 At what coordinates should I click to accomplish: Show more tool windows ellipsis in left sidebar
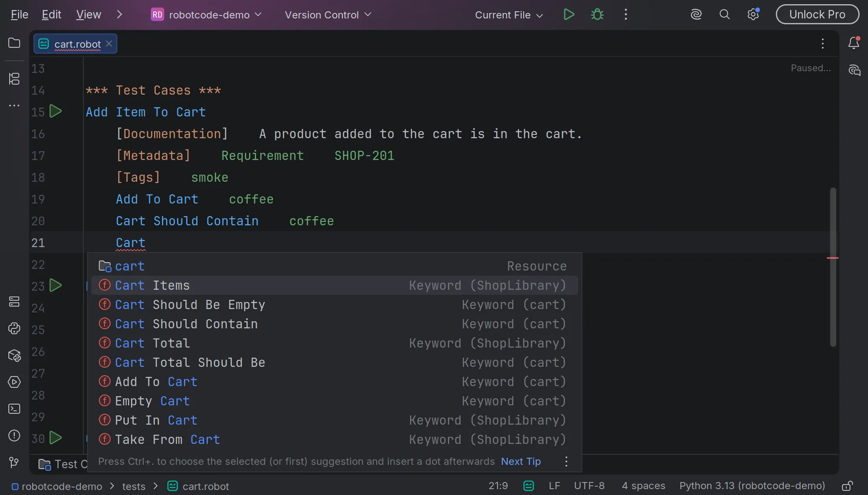tap(14, 106)
